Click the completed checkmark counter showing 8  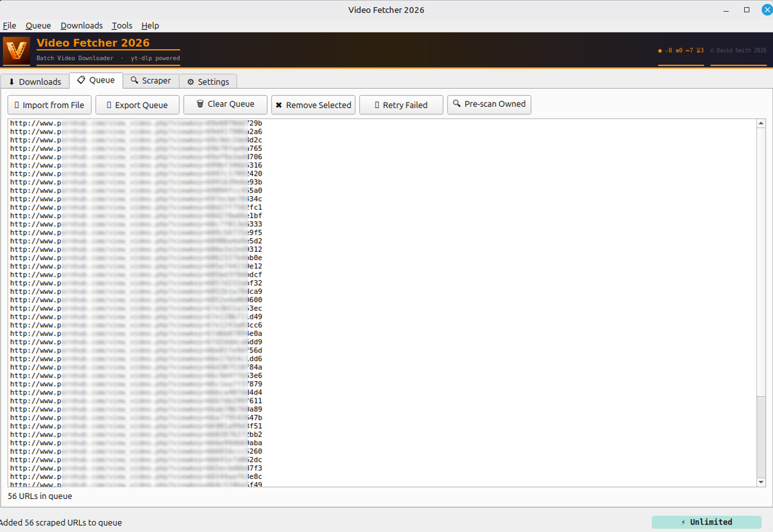click(x=668, y=50)
